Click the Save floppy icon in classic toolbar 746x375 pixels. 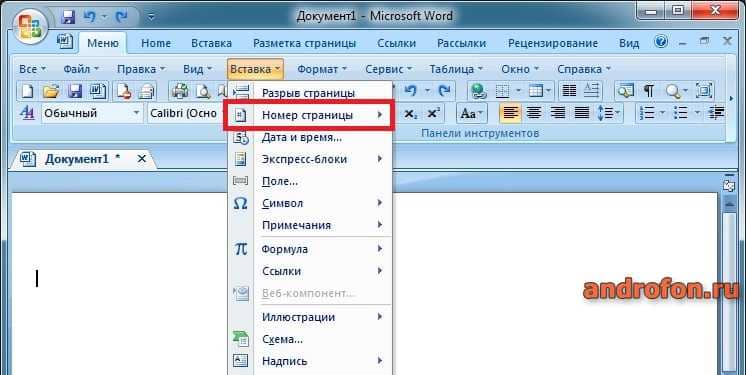[x=75, y=91]
